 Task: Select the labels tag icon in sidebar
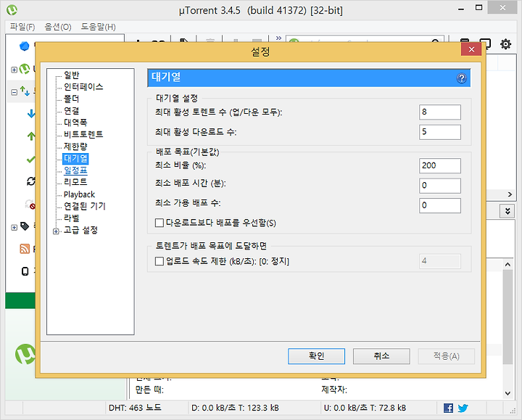(x=25, y=226)
